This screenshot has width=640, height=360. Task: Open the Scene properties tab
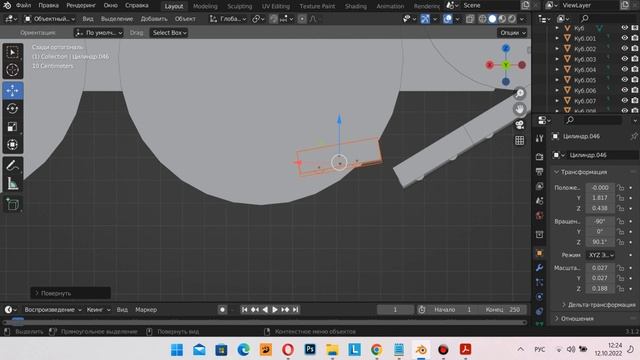click(x=540, y=200)
